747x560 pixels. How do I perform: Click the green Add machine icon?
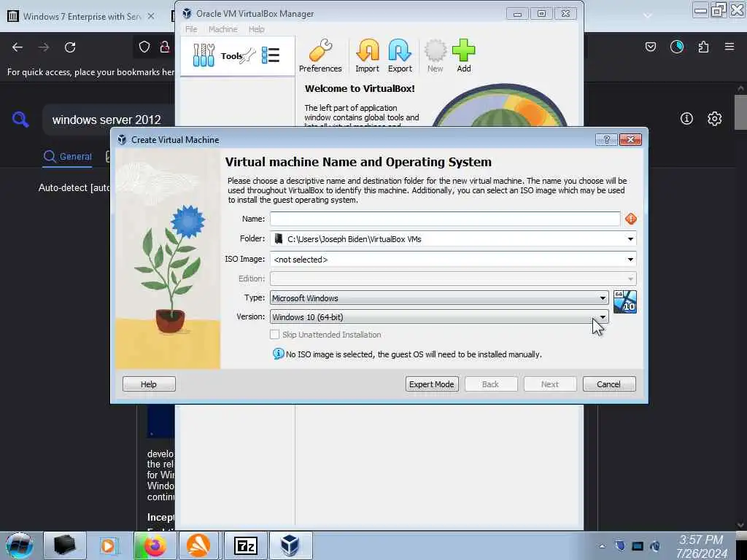point(463,55)
